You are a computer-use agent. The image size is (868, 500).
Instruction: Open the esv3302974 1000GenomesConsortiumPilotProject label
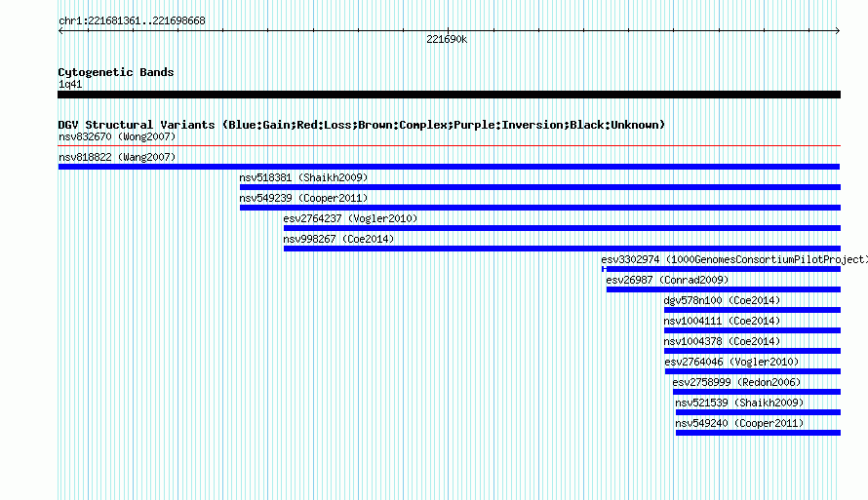tap(734, 259)
